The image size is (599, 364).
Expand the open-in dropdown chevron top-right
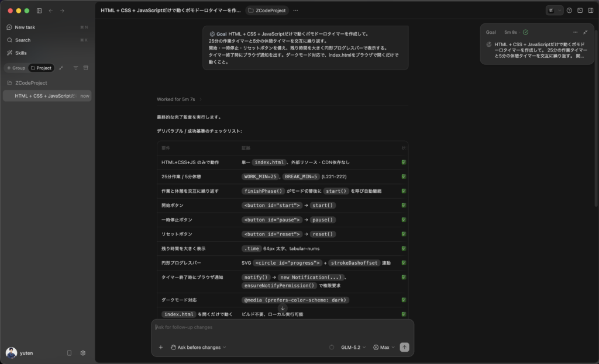point(559,11)
